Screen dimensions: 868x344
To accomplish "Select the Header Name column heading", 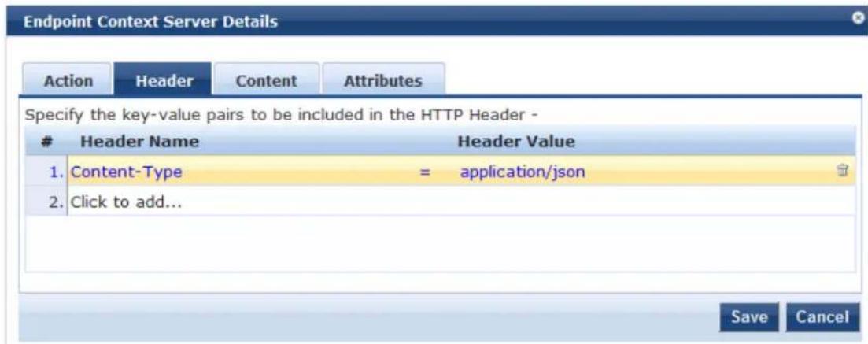I will tap(139, 142).
